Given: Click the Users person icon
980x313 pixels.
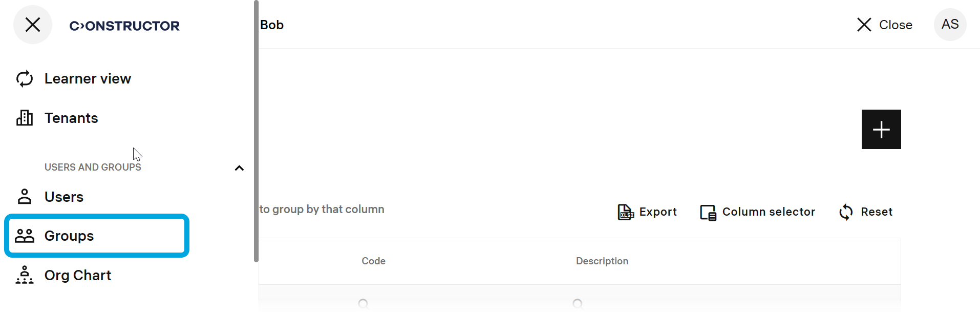Looking at the screenshot, I should pos(25,197).
